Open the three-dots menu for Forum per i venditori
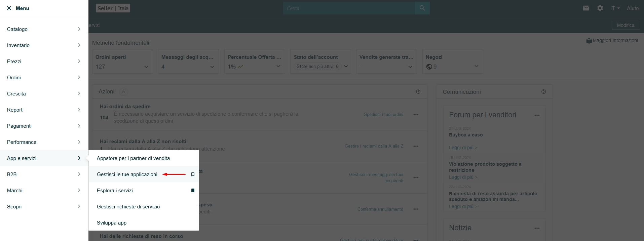The height and width of the screenshot is (241, 644). coord(537,115)
